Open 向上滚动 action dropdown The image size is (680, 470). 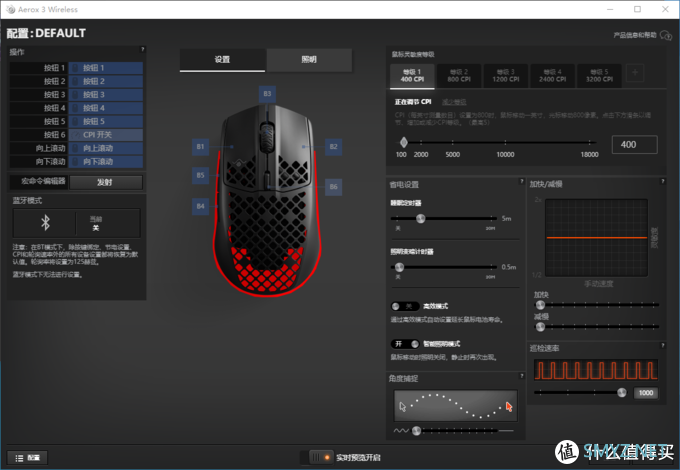tap(106, 149)
